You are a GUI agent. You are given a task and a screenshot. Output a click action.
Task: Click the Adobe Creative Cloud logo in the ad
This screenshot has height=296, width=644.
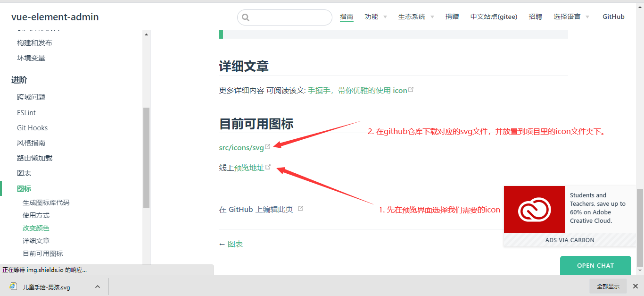pyautogui.click(x=534, y=209)
